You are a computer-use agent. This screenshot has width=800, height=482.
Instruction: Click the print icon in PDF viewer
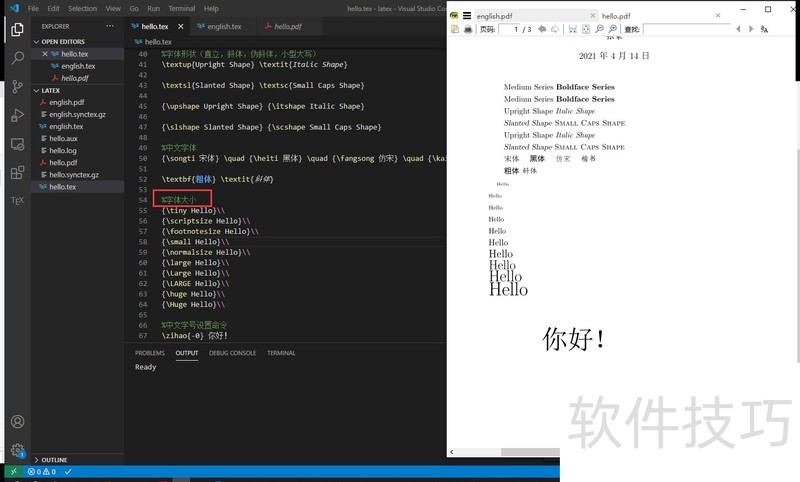(468, 30)
